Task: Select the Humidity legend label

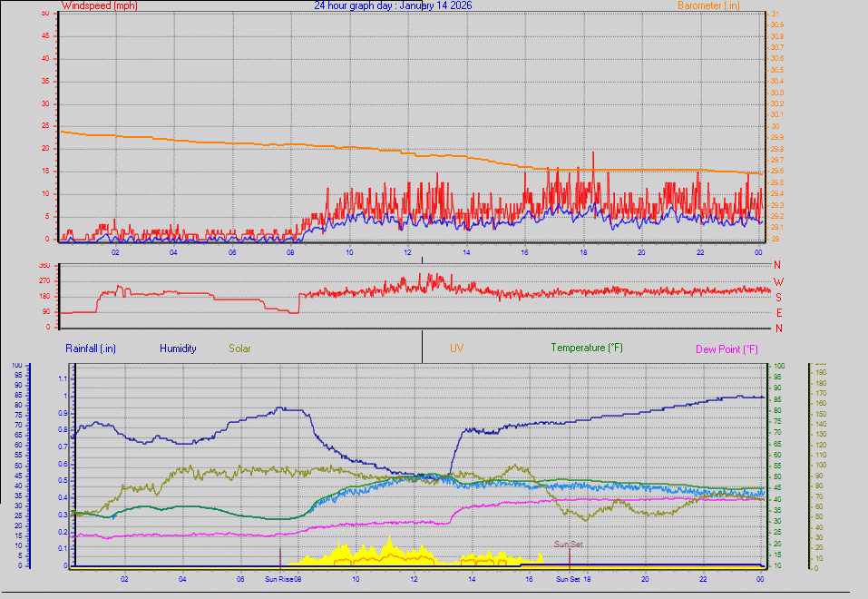Action: click(x=178, y=348)
